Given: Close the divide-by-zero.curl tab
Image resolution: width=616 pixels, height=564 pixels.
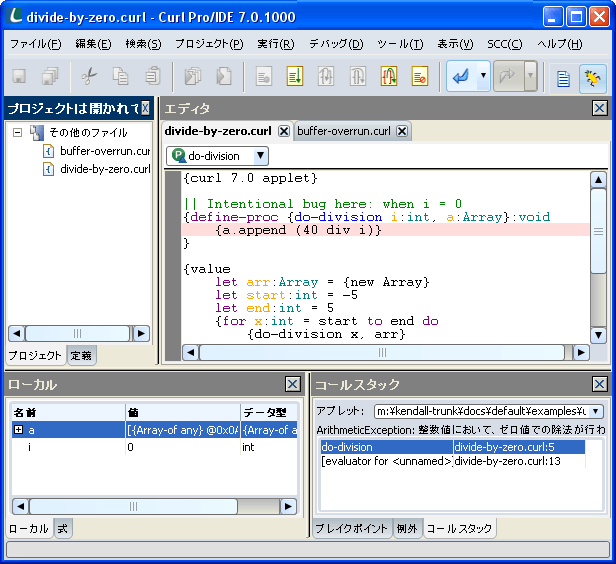Looking at the screenshot, I should point(284,131).
